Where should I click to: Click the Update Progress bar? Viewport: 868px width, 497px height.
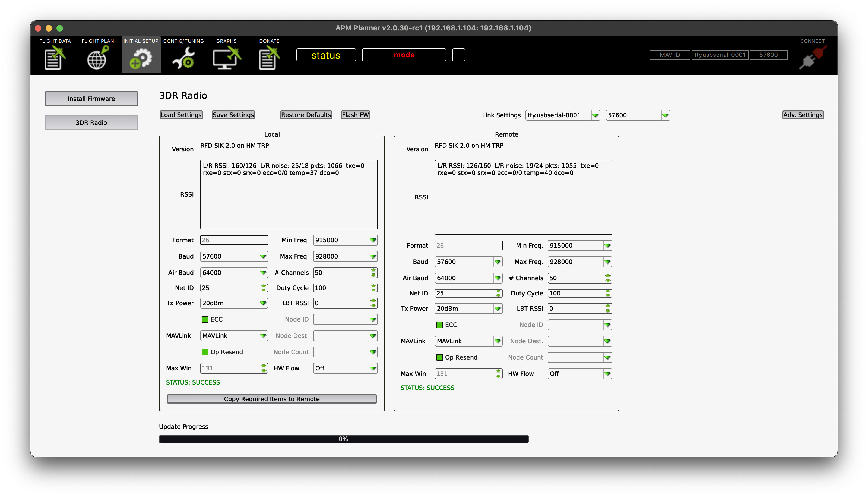coord(344,439)
